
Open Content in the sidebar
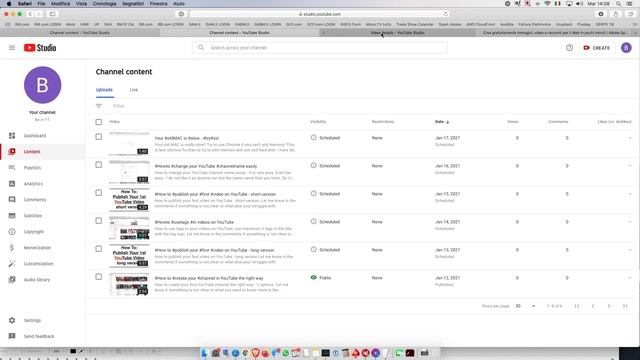pos(42,151)
